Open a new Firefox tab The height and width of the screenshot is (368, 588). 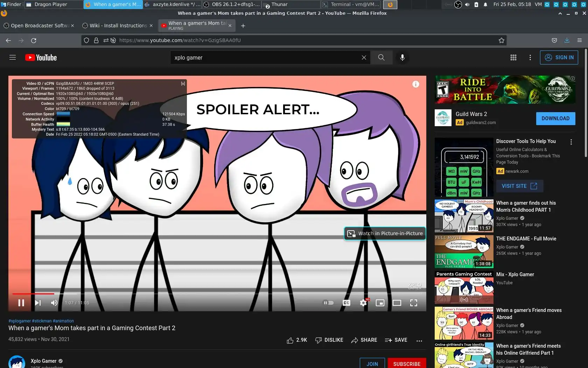[x=243, y=26]
